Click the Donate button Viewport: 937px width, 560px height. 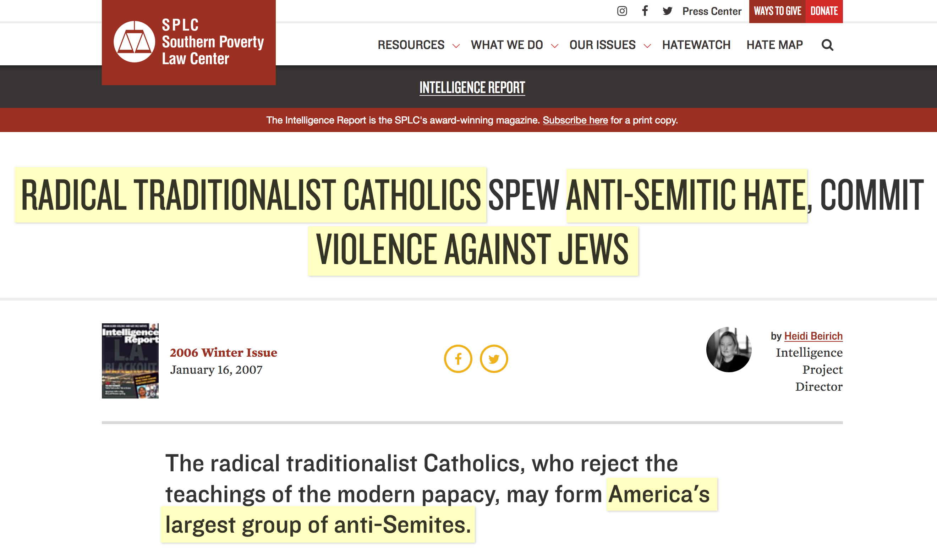click(x=824, y=11)
